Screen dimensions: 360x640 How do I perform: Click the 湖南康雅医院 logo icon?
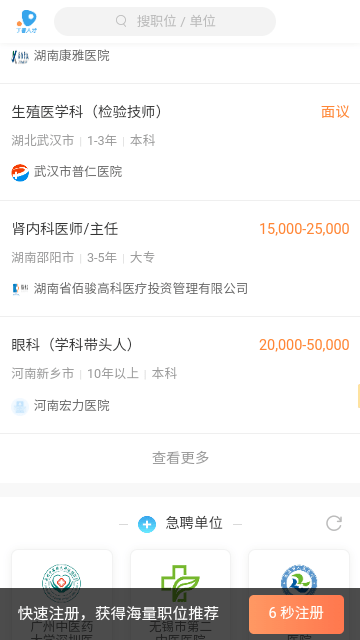pos(20,56)
